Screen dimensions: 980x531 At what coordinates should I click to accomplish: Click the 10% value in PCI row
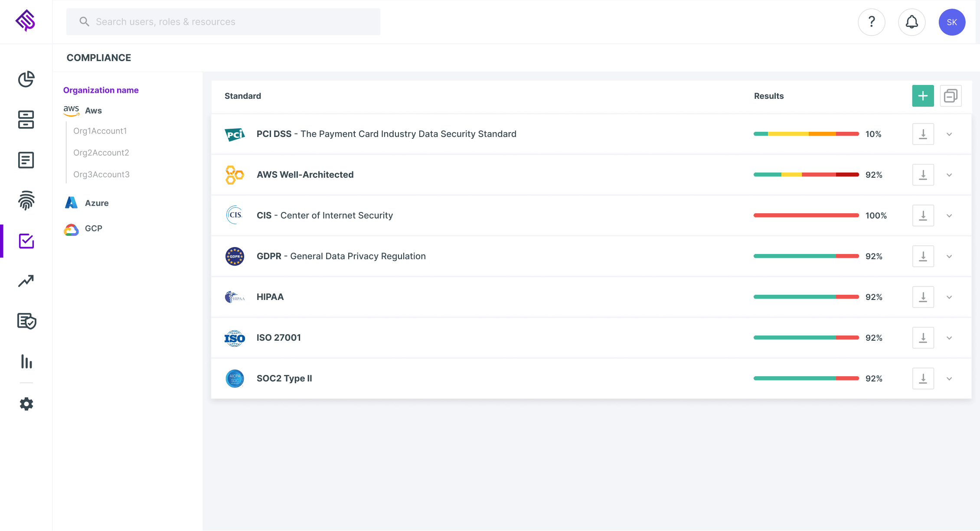point(873,134)
